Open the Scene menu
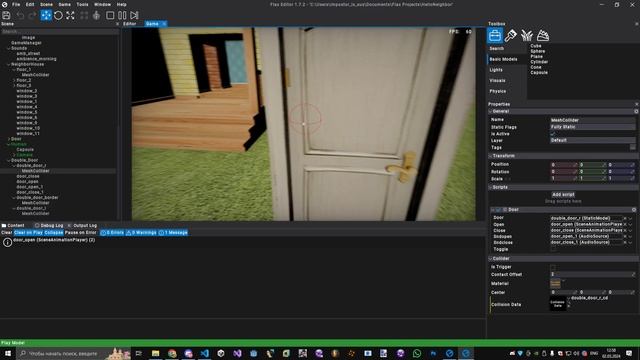640x360 pixels. click(x=46, y=4)
